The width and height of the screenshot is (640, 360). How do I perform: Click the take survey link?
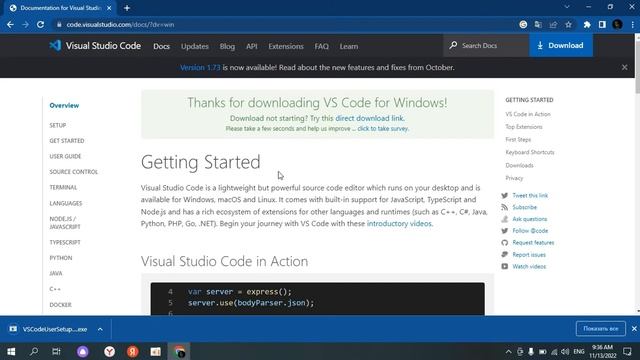(x=382, y=129)
